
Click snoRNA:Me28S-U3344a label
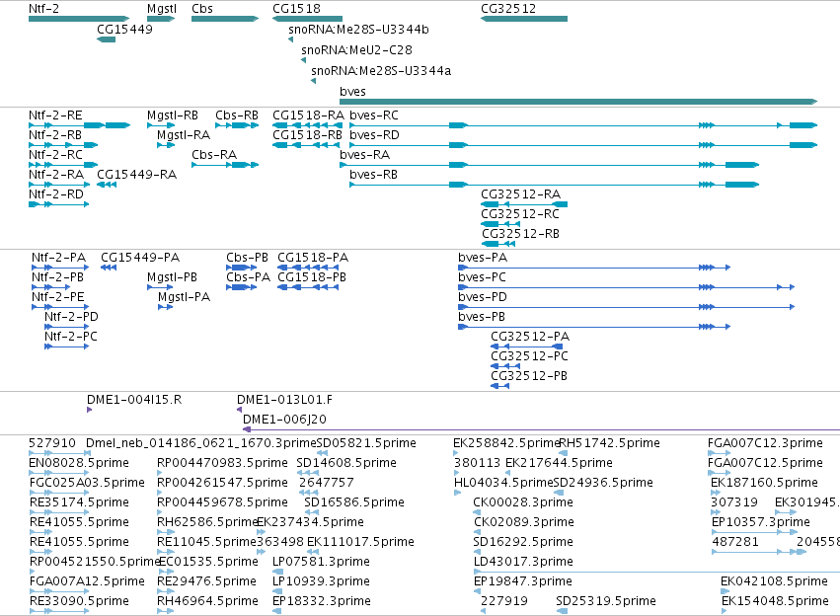coord(381,71)
